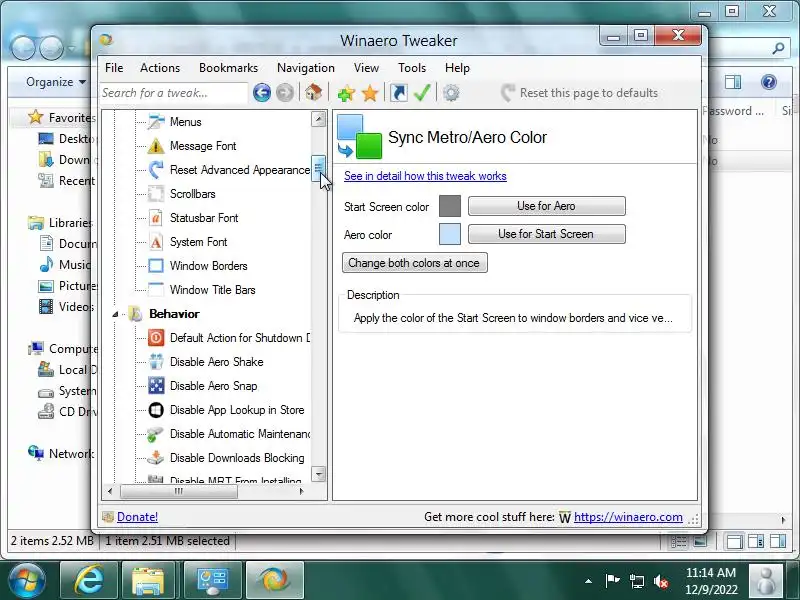
Task: Click Use for Aero button
Action: (546, 206)
